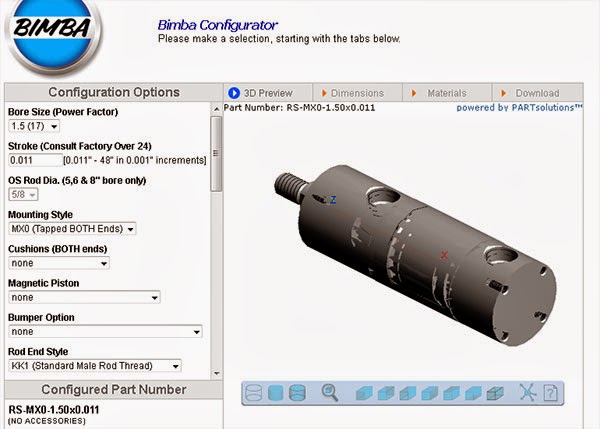Click the fourth blue cube view icon
The image size is (600, 429).
429,393
